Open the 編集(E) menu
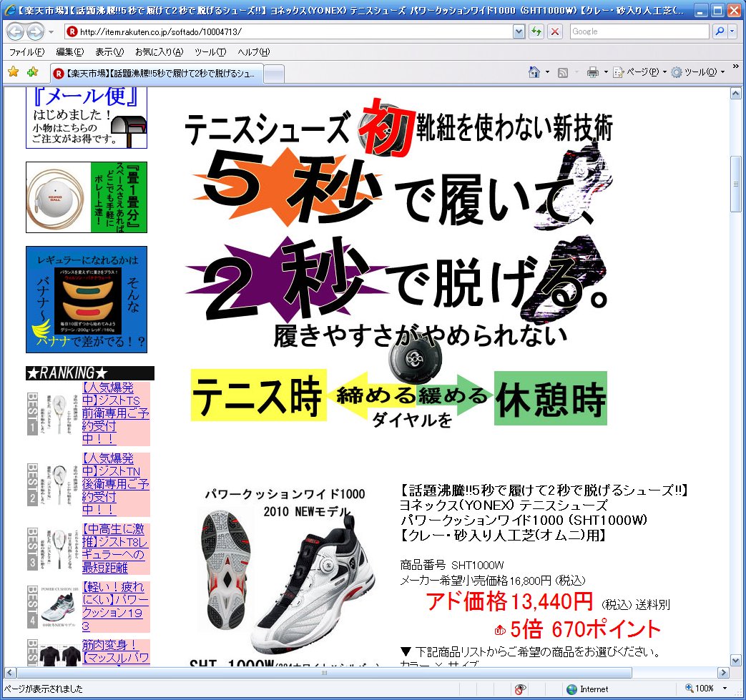 [x=70, y=52]
